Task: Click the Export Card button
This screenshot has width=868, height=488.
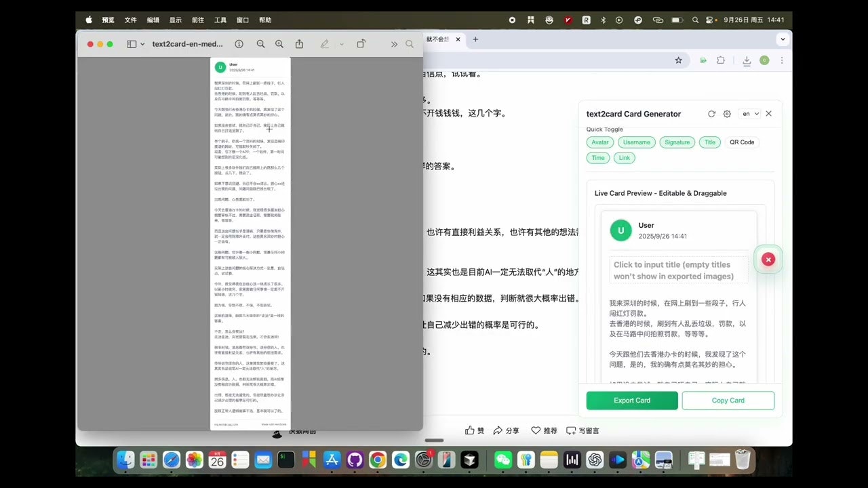Action: [632, 401]
